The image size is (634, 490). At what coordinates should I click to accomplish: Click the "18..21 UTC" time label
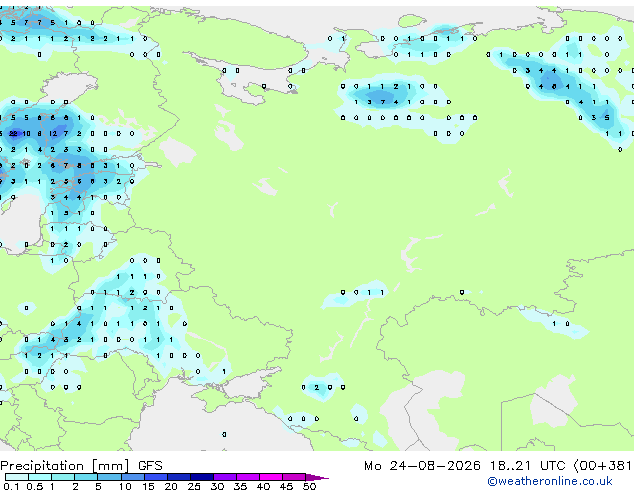(528, 466)
